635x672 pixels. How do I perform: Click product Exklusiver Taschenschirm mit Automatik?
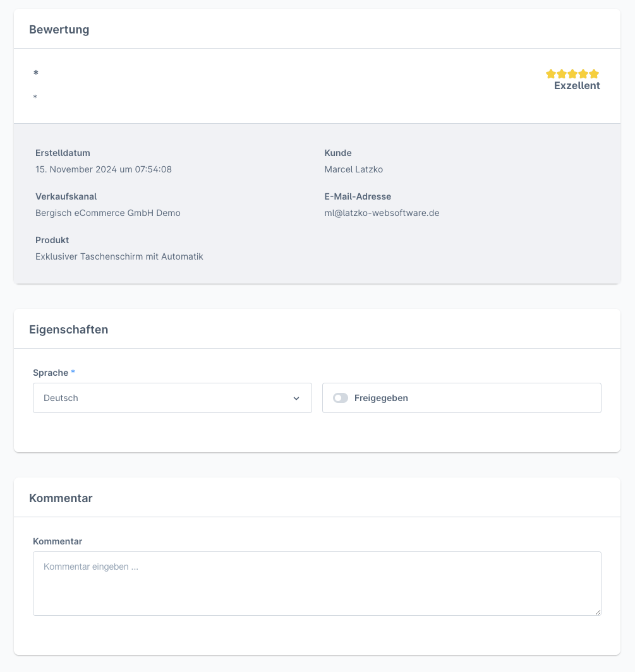119,256
